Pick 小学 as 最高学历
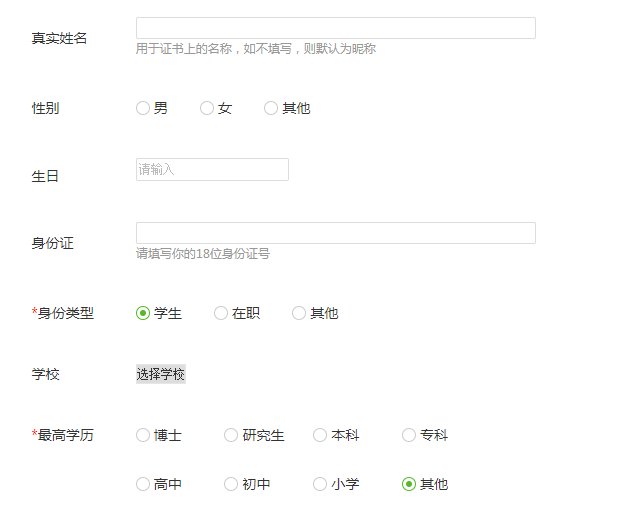Image resolution: width=639 pixels, height=525 pixels. tap(320, 484)
